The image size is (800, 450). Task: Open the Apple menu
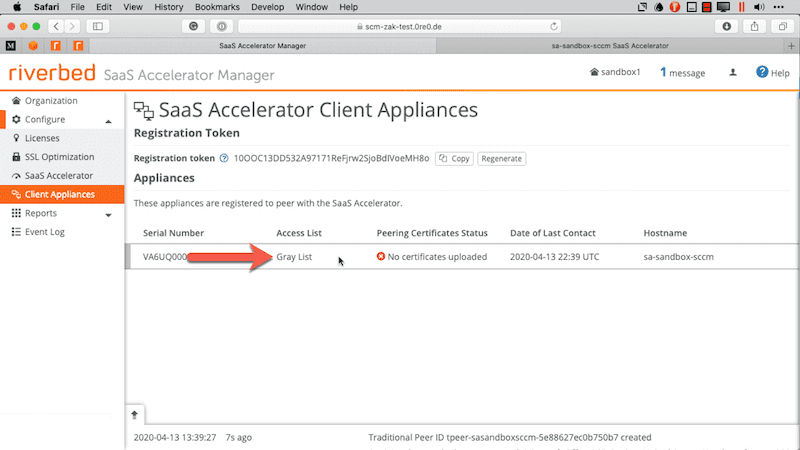(x=17, y=7)
